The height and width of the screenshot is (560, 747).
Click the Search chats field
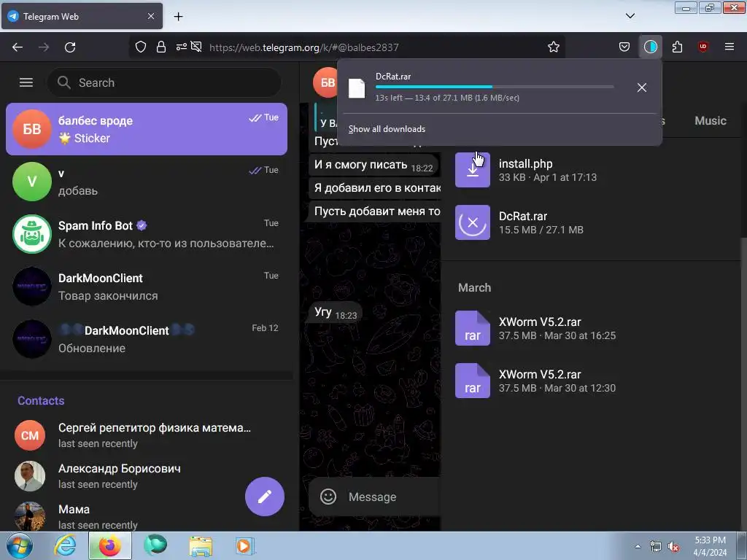[164, 82]
